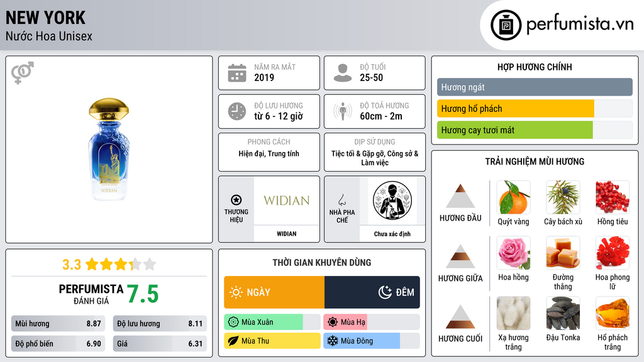
Task: Click the Độ phổ biến 6.90 score bar
Action: tap(58, 344)
